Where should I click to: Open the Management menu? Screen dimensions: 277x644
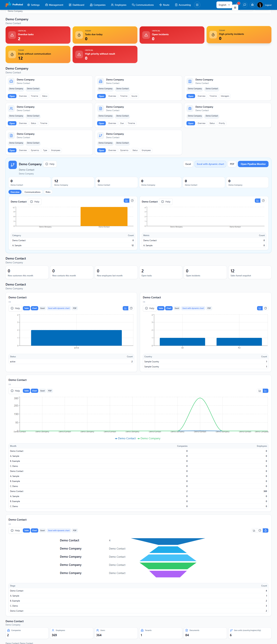54,5
